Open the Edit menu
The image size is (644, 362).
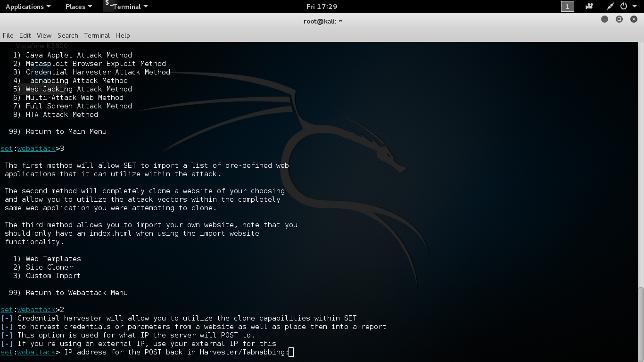[x=25, y=35]
